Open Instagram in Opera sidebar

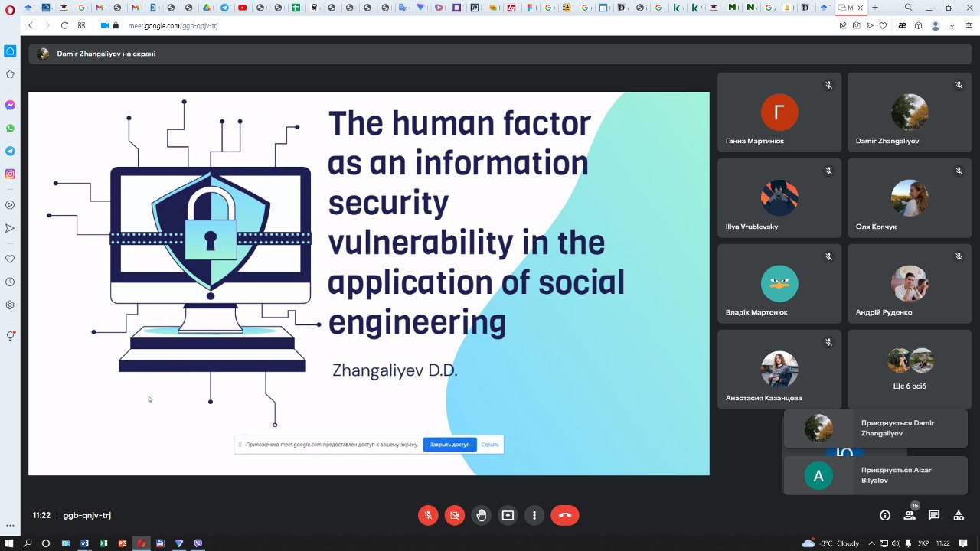point(10,174)
